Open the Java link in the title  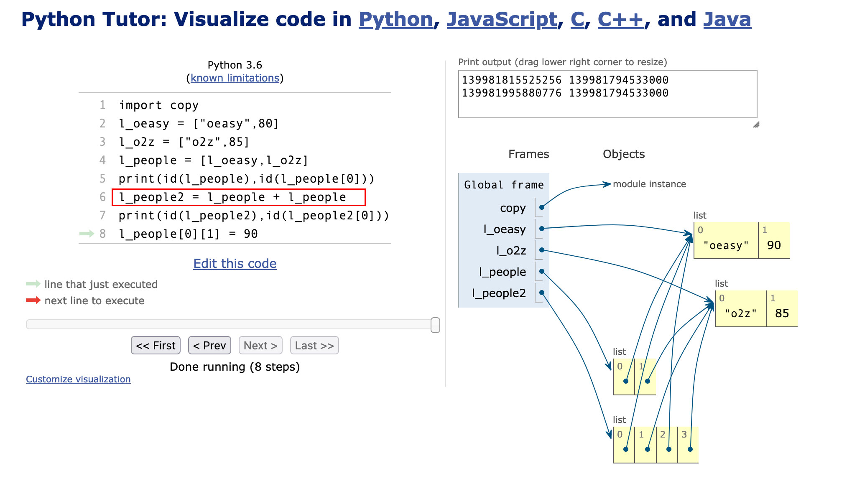[727, 20]
